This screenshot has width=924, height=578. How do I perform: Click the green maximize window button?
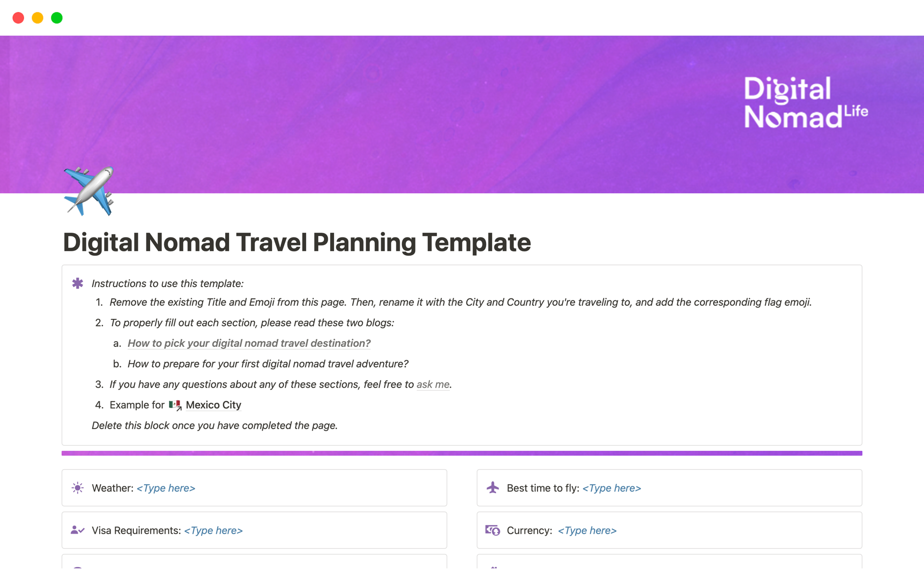pos(57,18)
